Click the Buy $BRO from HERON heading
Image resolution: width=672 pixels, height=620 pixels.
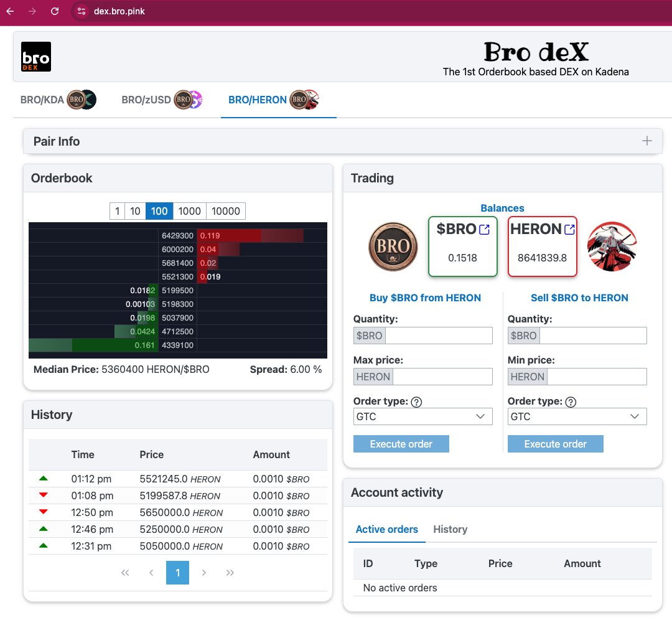coord(425,298)
